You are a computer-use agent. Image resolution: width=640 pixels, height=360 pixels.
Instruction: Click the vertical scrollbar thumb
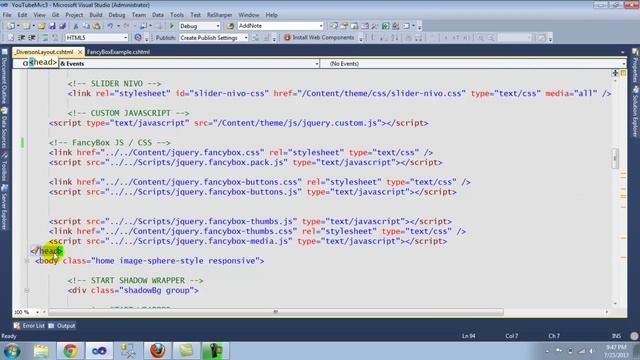pyautogui.click(x=615, y=158)
